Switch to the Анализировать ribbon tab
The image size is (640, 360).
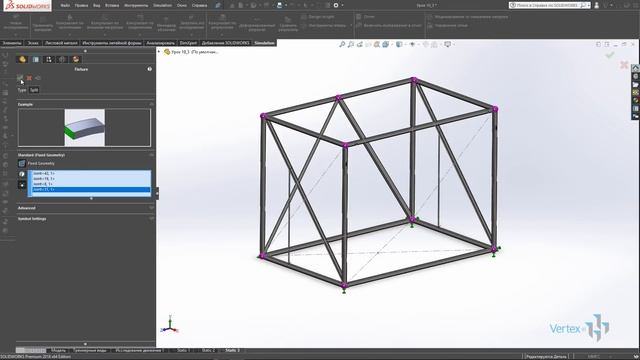tap(160, 43)
